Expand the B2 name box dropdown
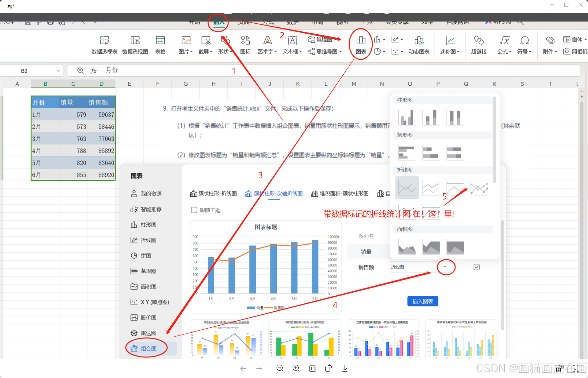588x378 pixels. point(58,71)
